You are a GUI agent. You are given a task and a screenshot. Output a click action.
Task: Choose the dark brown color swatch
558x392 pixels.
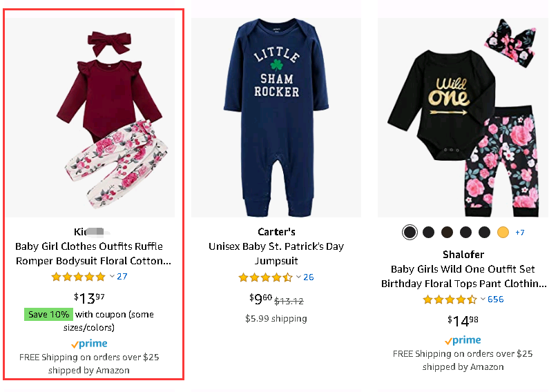click(x=447, y=233)
